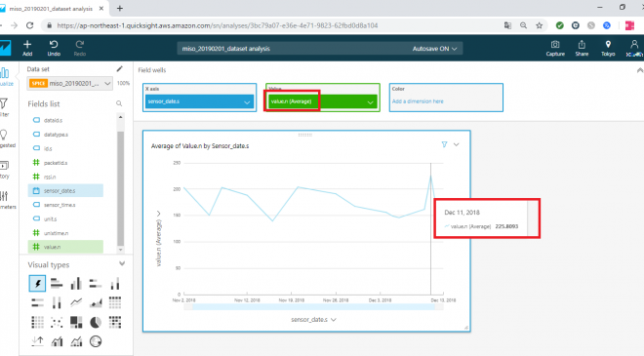Choose the table visual type
The image size is (644, 356).
pyautogui.click(x=37, y=322)
